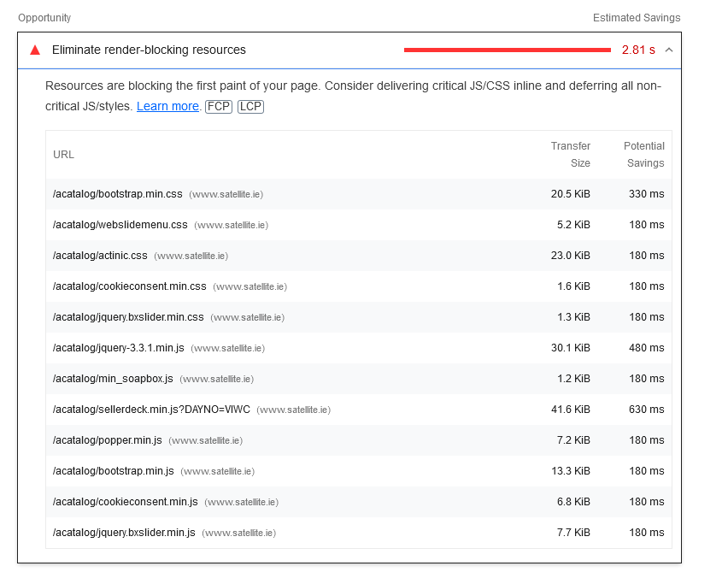Open the sellerdeck.min.js?DAYNO=VIWC URL
Image resolution: width=728 pixels, height=572 pixels.
pyautogui.click(x=151, y=410)
